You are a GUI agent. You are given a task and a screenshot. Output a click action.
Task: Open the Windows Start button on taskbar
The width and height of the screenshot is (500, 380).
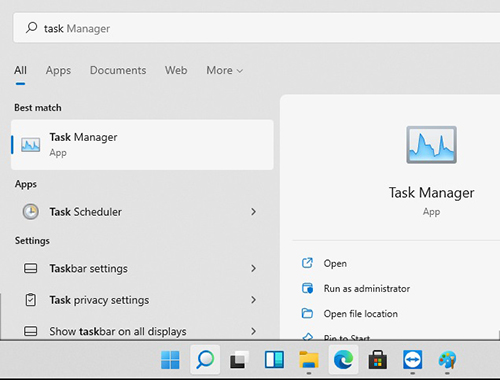click(x=170, y=360)
